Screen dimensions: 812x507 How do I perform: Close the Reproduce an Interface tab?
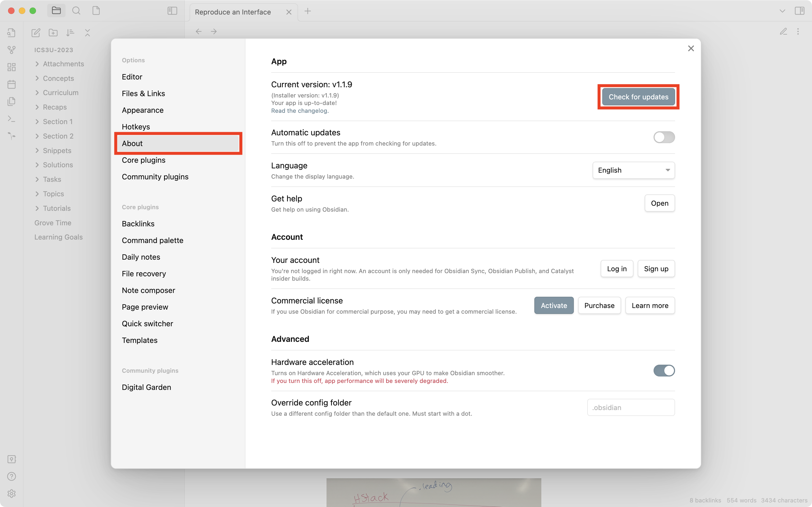[289, 12]
